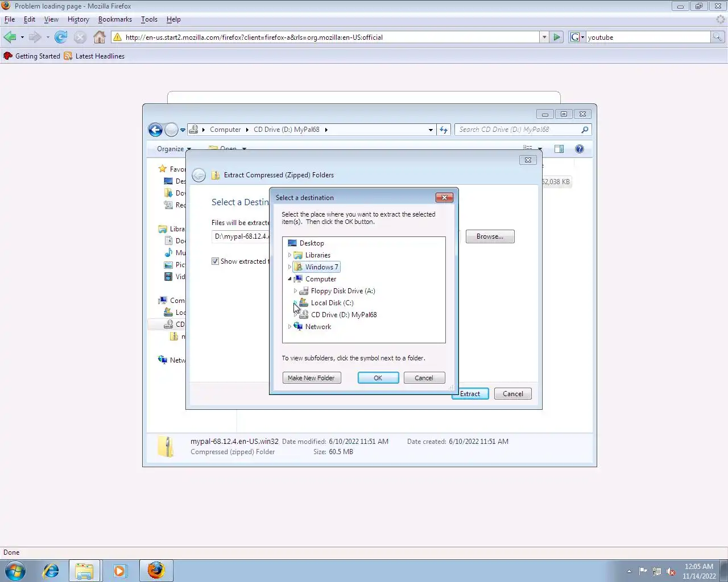Screen dimensions: 728x582
Task: Go to Firefox Home page
Action: 100,38
